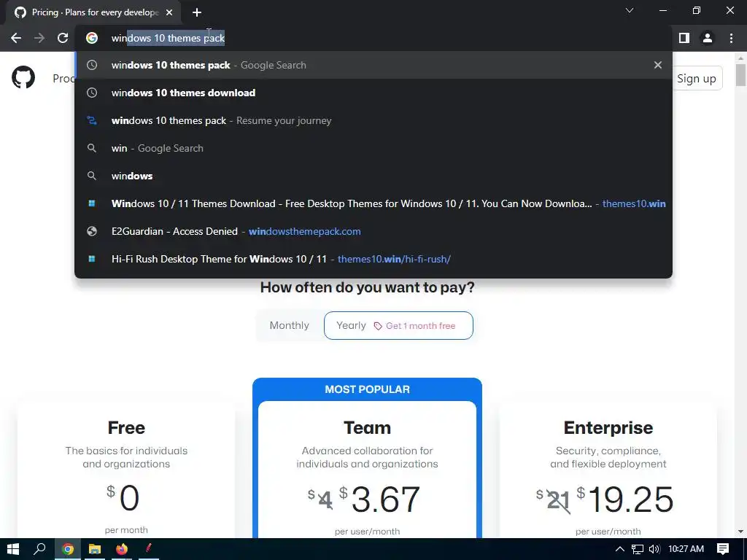This screenshot has height=560, width=747.
Task: Click the page vertical scrollbar thumb
Action: click(x=740, y=75)
